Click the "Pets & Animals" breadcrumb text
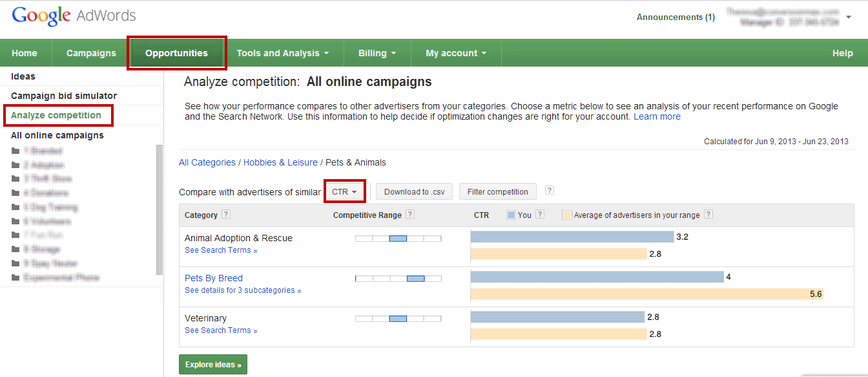The height and width of the screenshot is (377, 868). [356, 162]
